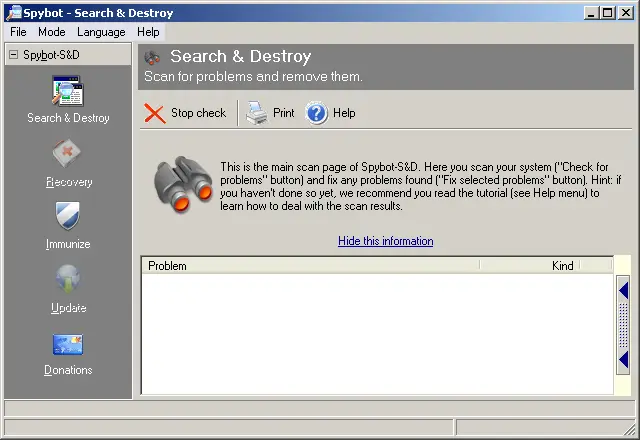Viewport: 640px width, 440px height.
Task: Open the Mode menu
Action: [x=52, y=32]
